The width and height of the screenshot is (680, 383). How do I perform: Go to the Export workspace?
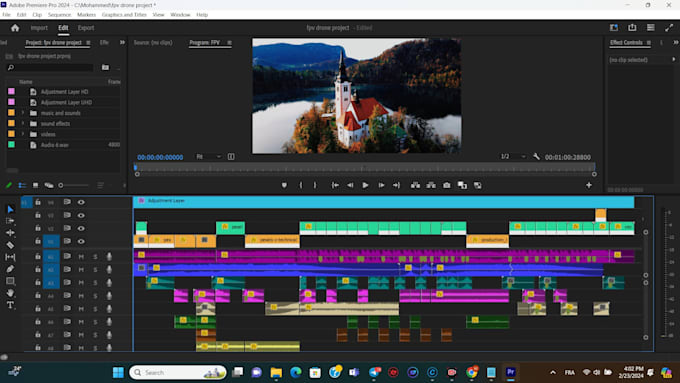(86, 28)
